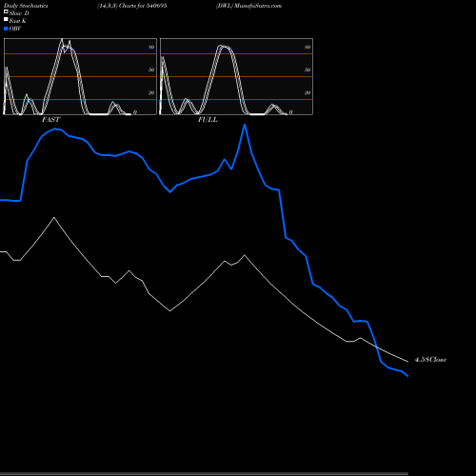Click the 50 level in FULL chart
The height and width of the screenshot is (476, 476).
307,69
